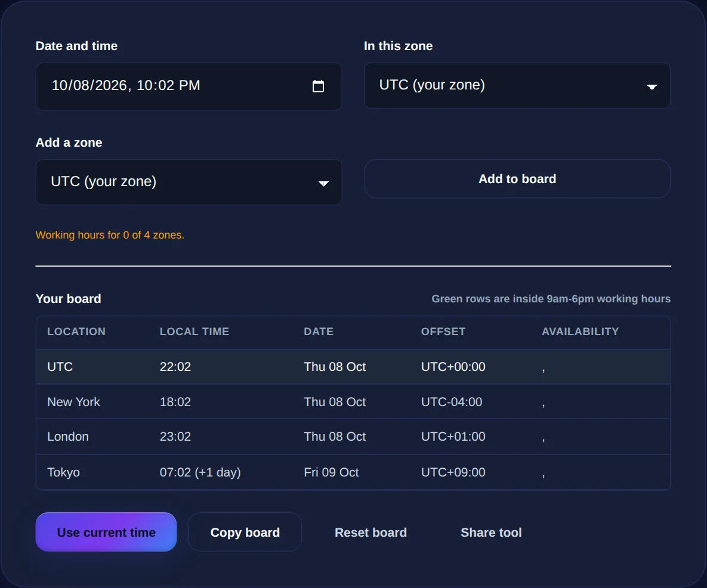Click the UTC+09:00 offset cell
The width and height of the screenshot is (707, 588).
[453, 472]
